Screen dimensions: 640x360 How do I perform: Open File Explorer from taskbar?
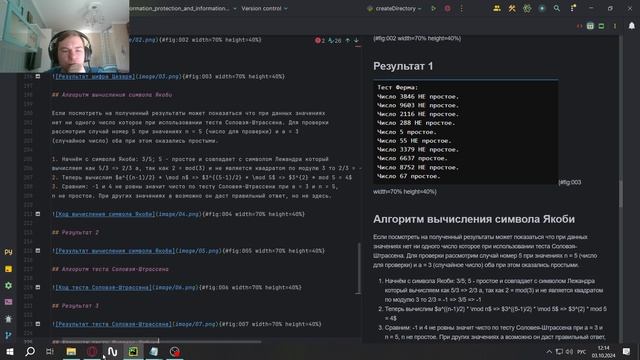click(x=71, y=351)
